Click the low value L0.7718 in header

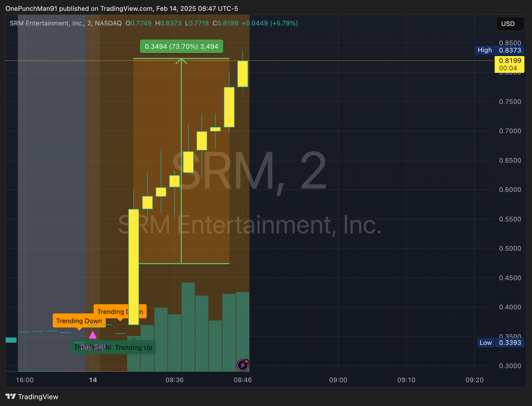[197, 23]
